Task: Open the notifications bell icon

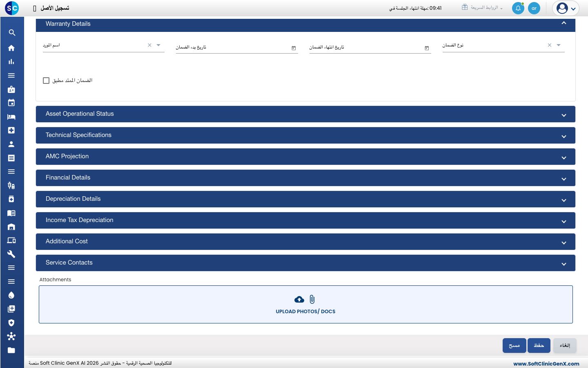Action: point(518,8)
